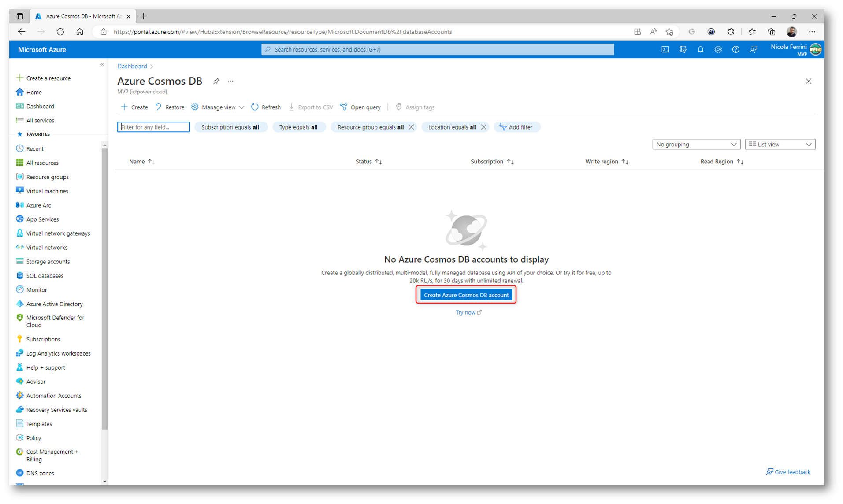Image resolution: width=843 pixels, height=504 pixels.
Task: Close the Azure Cosmos DB blade
Action: click(808, 81)
